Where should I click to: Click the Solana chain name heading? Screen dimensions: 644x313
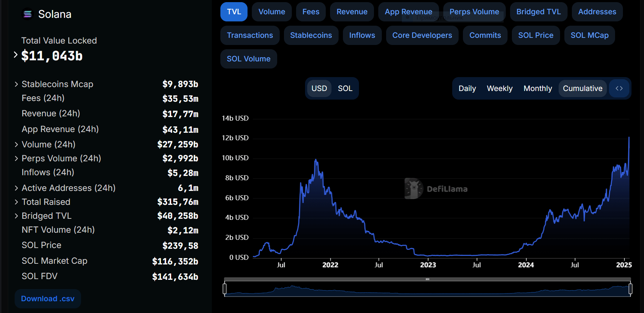tap(55, 14)
